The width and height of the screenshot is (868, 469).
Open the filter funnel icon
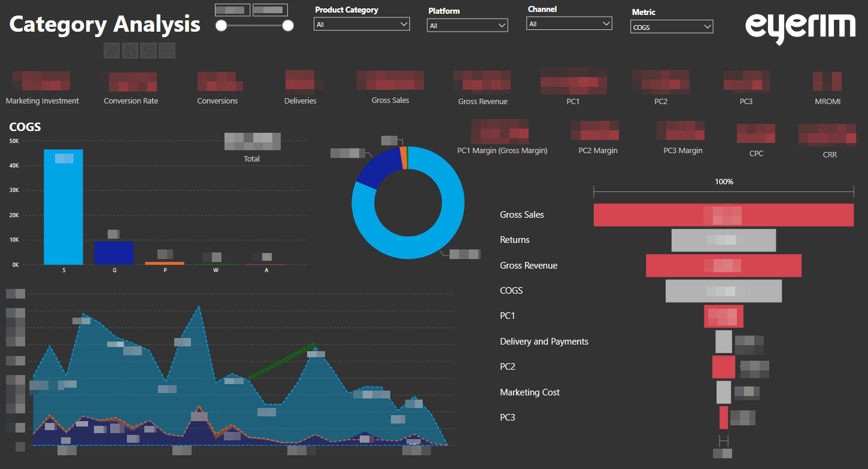(x=148, y=51)
